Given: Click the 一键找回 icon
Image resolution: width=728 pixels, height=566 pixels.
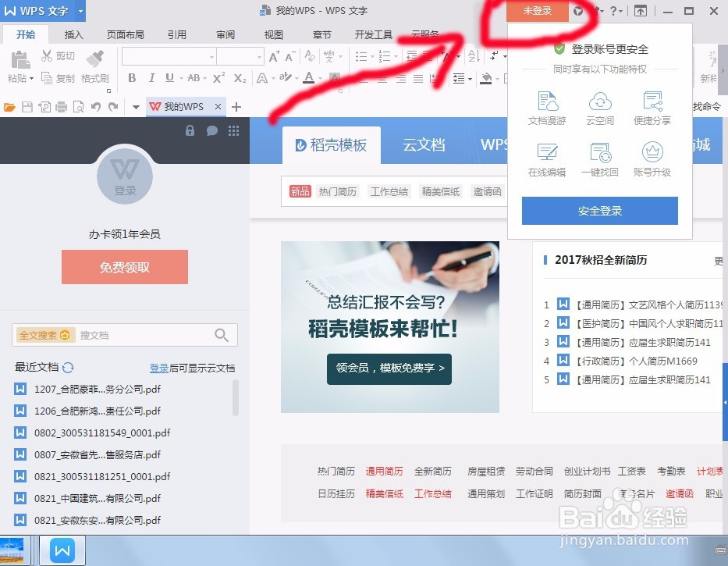Looking at the screenshot, I should tap(600, 152).
